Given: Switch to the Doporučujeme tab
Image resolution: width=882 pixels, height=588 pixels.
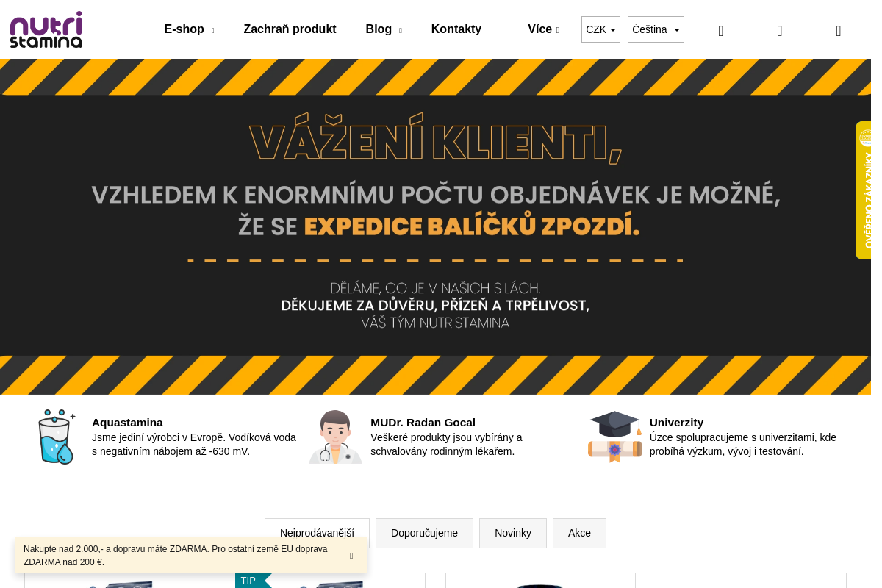Looking at the screenshot, I should (x=424, y=533).
